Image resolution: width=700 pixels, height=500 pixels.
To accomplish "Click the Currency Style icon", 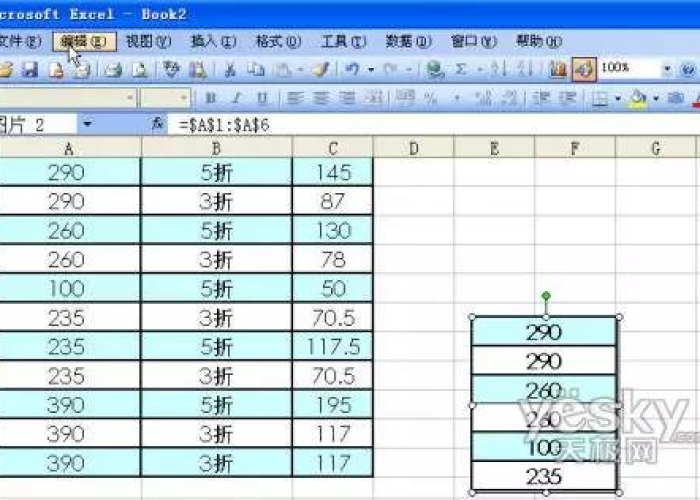I will [x=406, y=98].
